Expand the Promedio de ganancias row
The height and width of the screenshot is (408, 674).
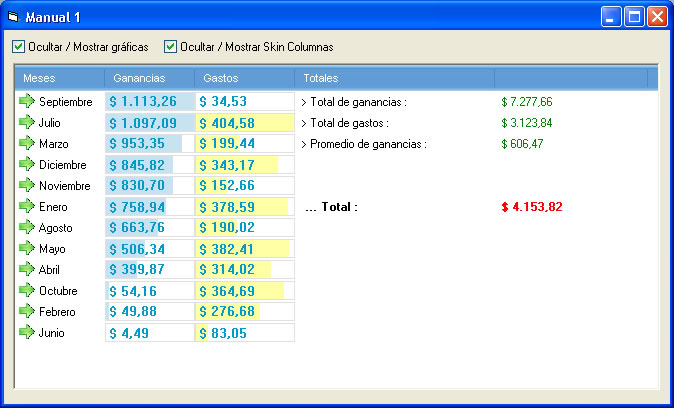pyautogui.click(x=304, y=144)
